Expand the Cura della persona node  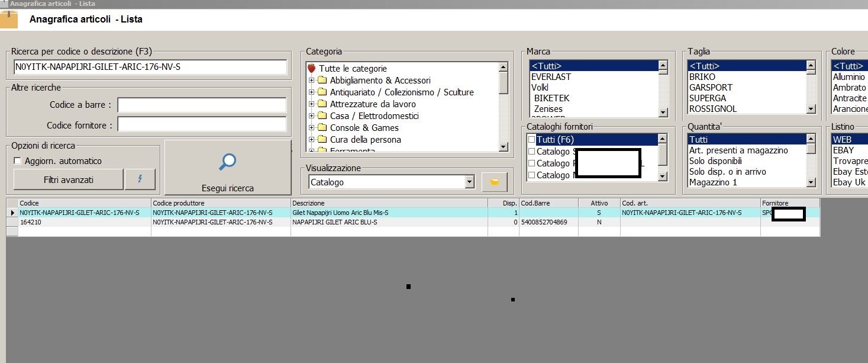pyautogui.click(x=311, y=140)
